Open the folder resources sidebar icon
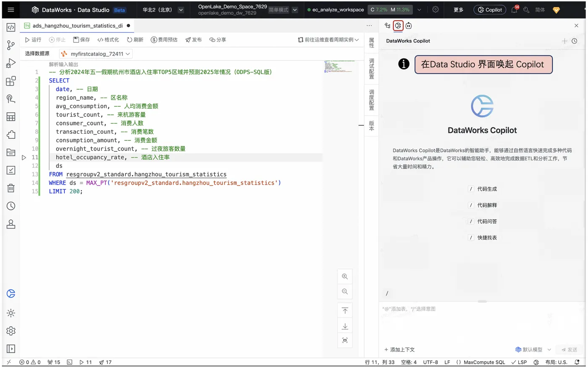588x368 pixels. [11, 152]
